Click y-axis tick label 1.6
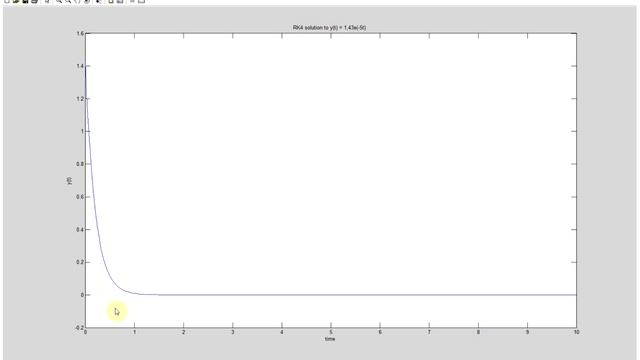This screenshot has height=360, width=640. [80, 33]
